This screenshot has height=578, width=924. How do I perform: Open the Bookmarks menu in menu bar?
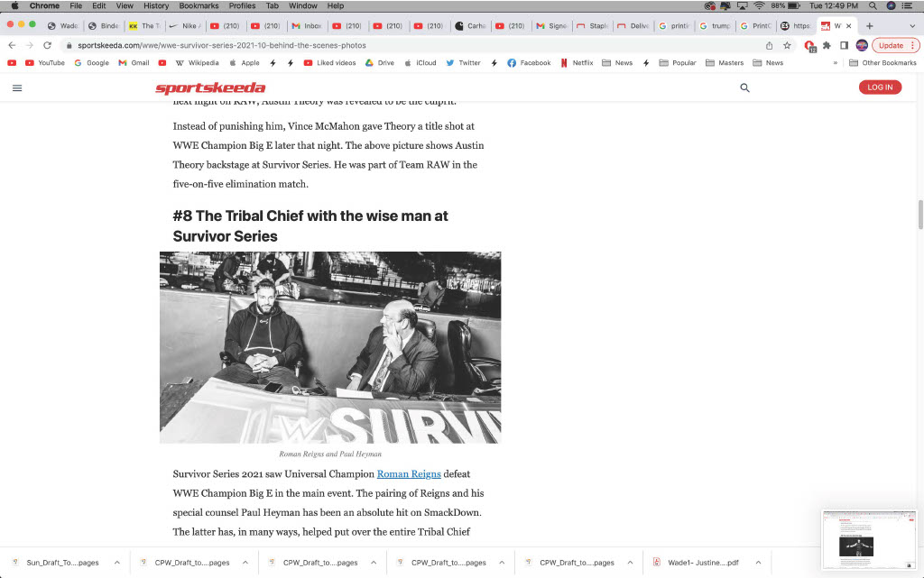(x=199, y=6)
